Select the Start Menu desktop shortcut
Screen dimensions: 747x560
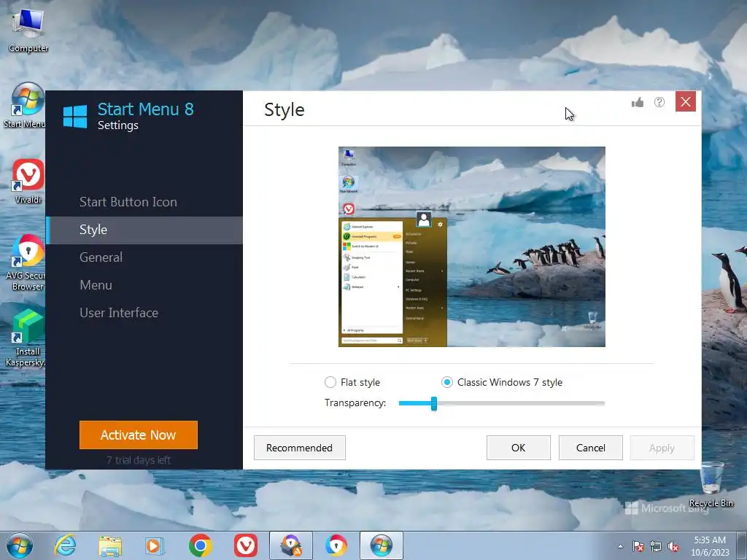click(x=26, y=106)
